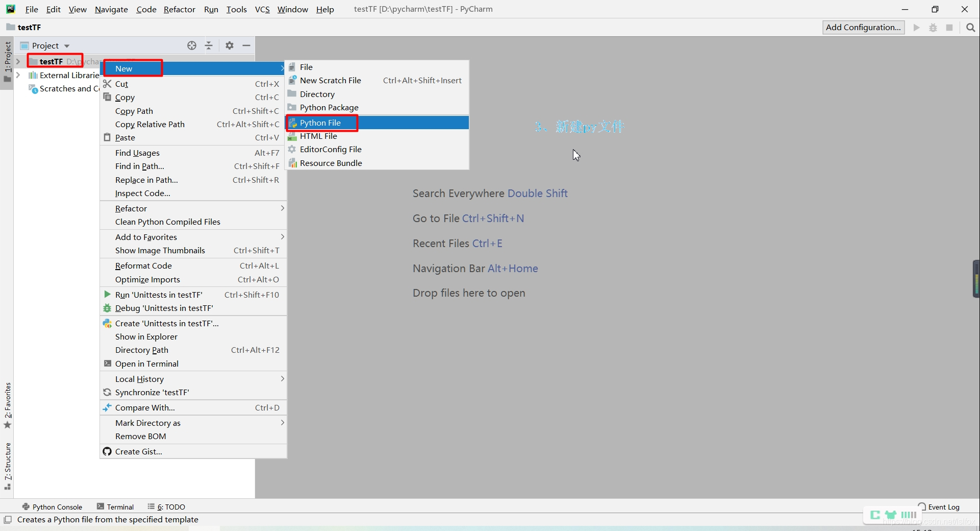
Task: Click the Copy icon in context menu
Action: pos(107,97)
